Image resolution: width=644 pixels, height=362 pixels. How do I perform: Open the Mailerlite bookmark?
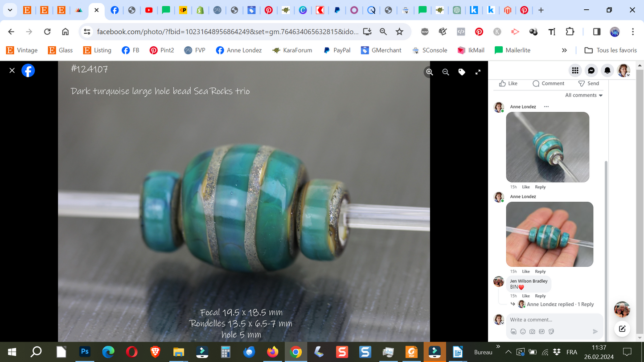point(513,50)
